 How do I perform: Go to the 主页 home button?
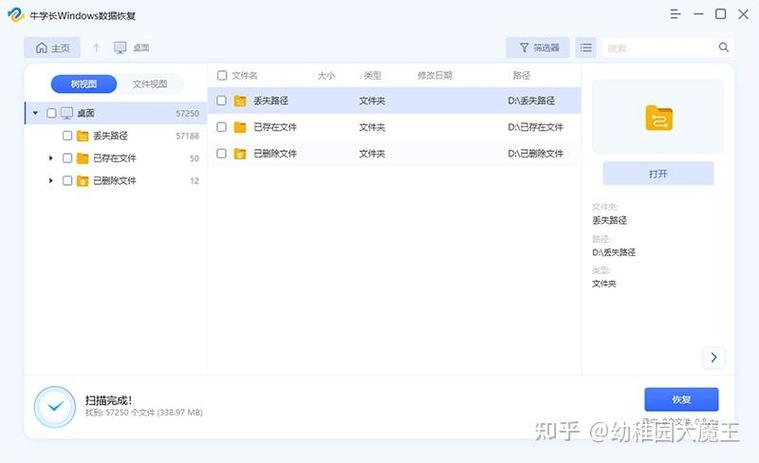52,48
